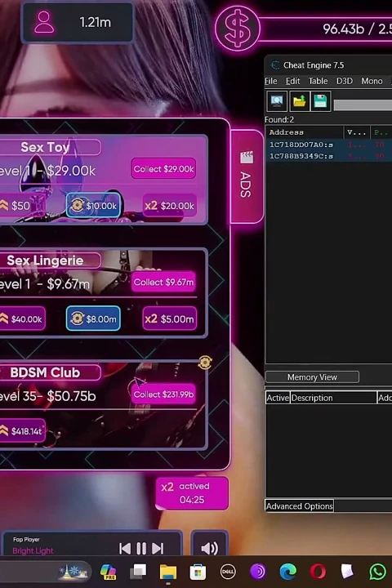Collect $231.99b from BDSM Club
Image resolution: width=392 pixels, height=588 pixels.
(x=163, y=394)
